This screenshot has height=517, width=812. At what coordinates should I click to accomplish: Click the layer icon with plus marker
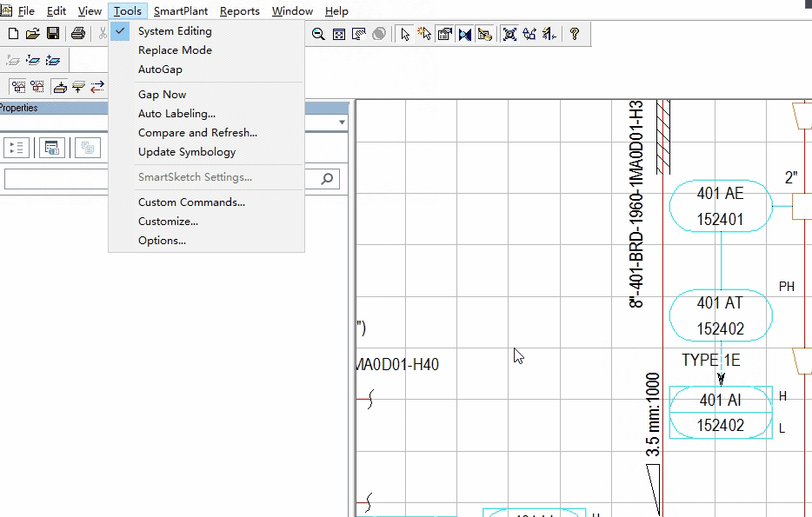(x=53, y=61)
